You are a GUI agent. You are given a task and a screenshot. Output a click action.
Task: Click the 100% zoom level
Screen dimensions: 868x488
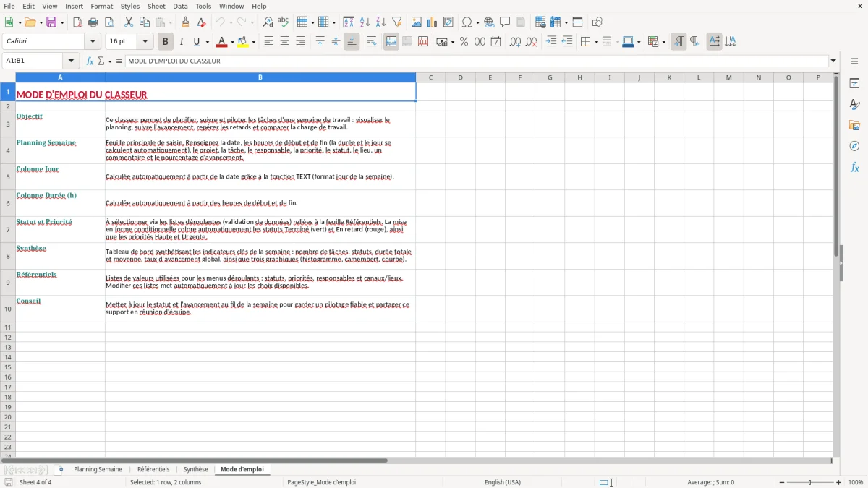856,482
